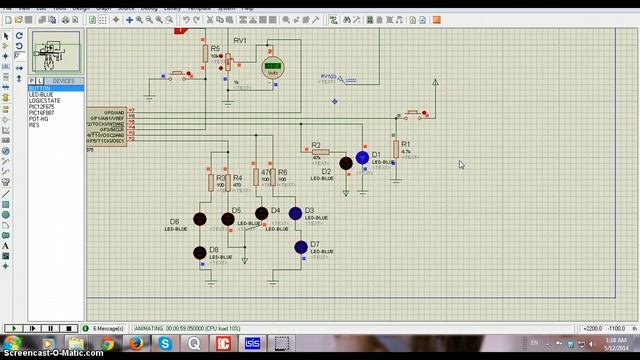
Task: Select the Buses mode tool
Action: [x=6, y=87]
